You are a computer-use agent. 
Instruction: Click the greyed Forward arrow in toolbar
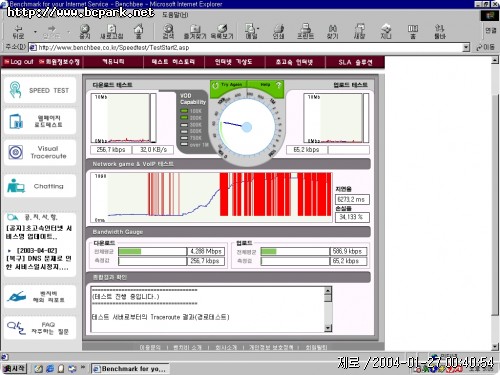52,32
